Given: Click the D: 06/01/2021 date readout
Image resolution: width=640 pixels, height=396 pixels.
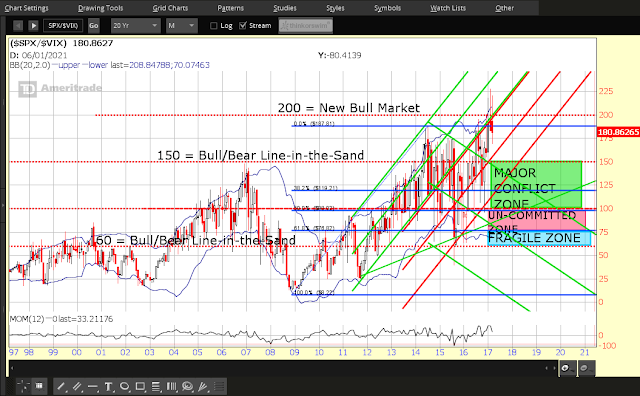Looking at the screenshot, I should (38, 55).
